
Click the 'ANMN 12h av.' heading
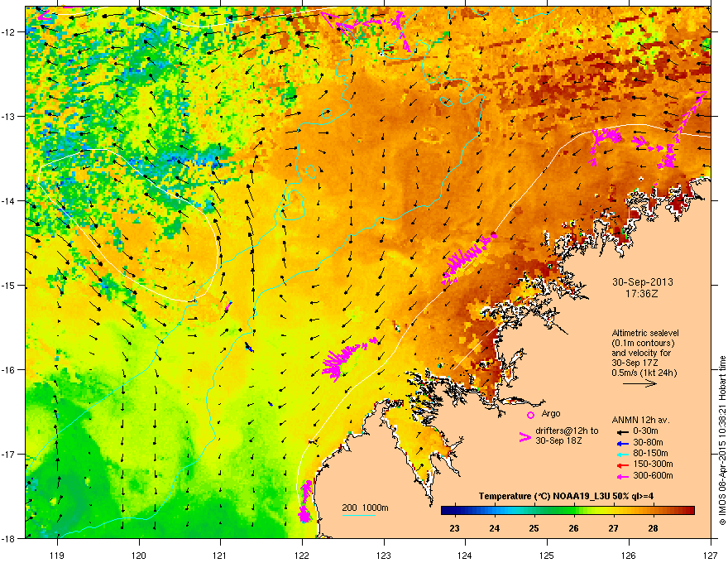pos(640,421)
